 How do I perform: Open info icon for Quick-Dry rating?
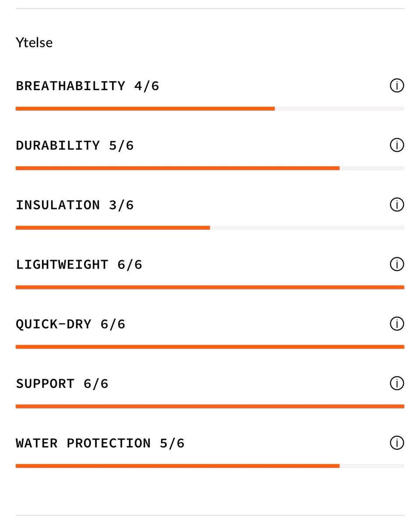(397, 324)
